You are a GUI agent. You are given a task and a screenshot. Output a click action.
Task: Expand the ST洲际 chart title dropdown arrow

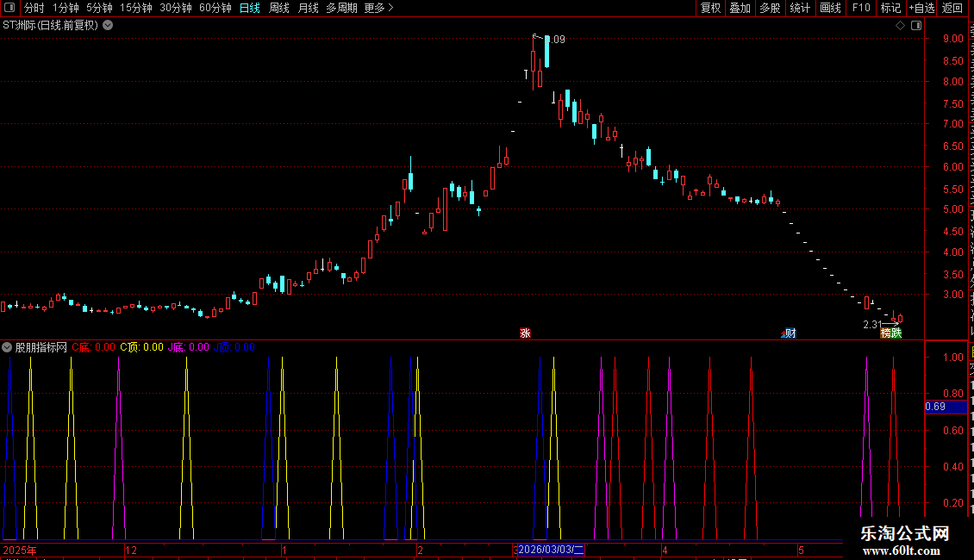pos(108,26)
